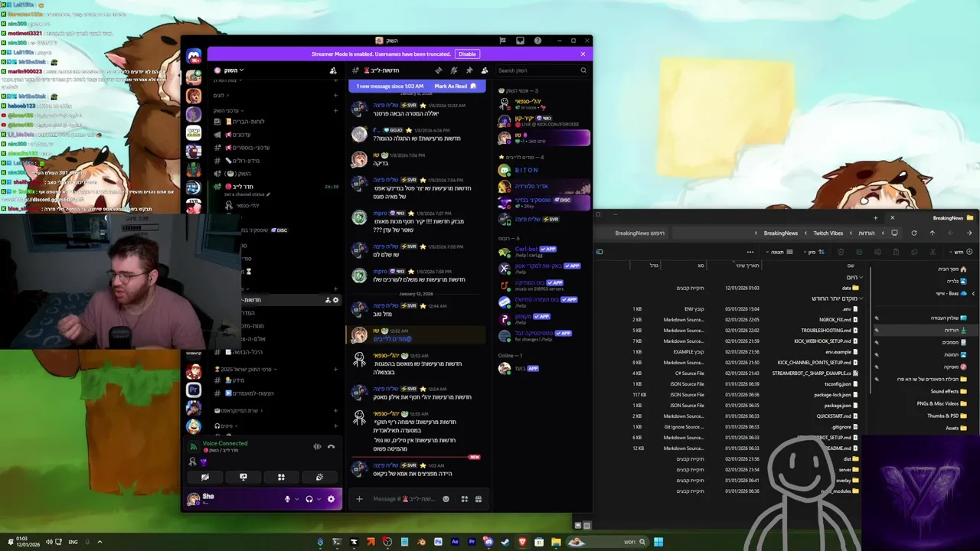Open Explorer new חדש dropdown

960,252
